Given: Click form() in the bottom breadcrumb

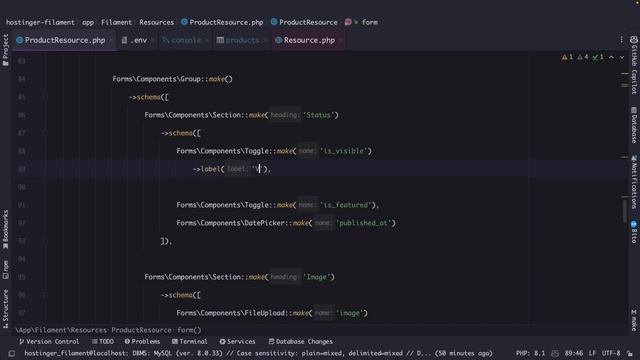Looking at the screenshot, I should [189, 330].
